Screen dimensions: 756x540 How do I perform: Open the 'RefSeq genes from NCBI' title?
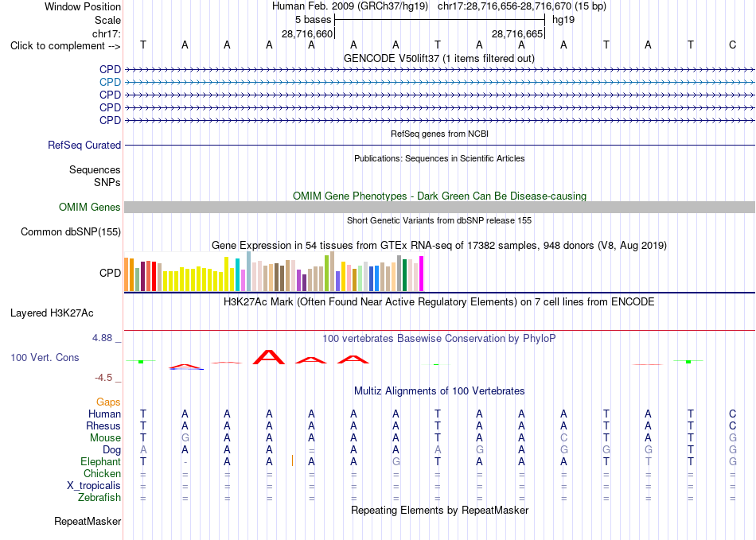coord(439,134)
